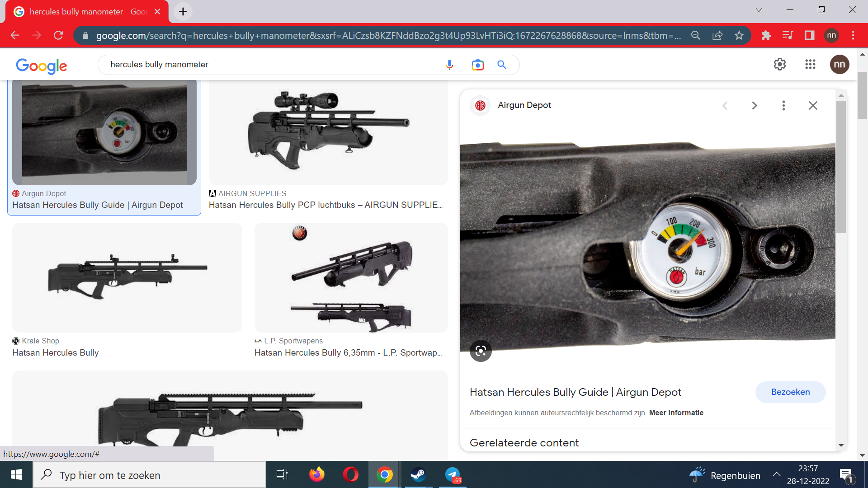This screenshot has width=868, height=488.
Task: Open the taskbar clock and date
Action: click(x=808, y=475)
